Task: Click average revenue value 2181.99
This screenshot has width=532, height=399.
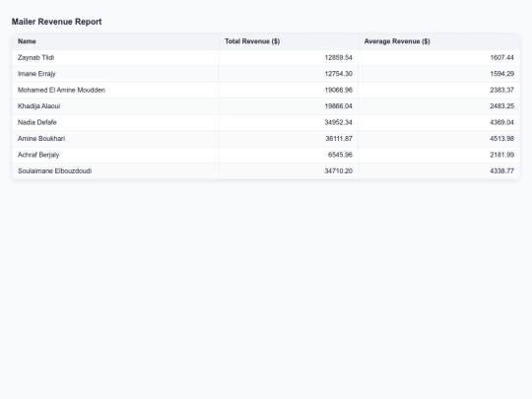Action: tap(501, 155)
